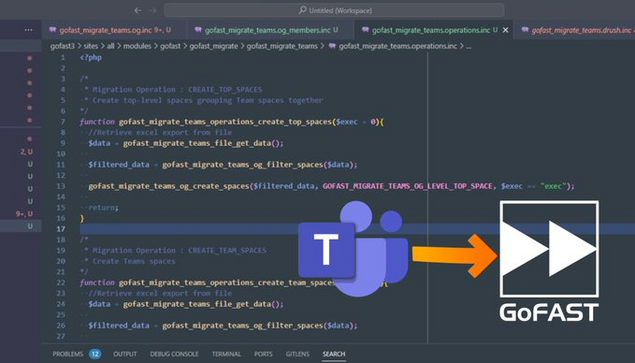Open the gofast3 breadcrumb folder
Viewport: 635px width, 363px height.
point(62,46)
